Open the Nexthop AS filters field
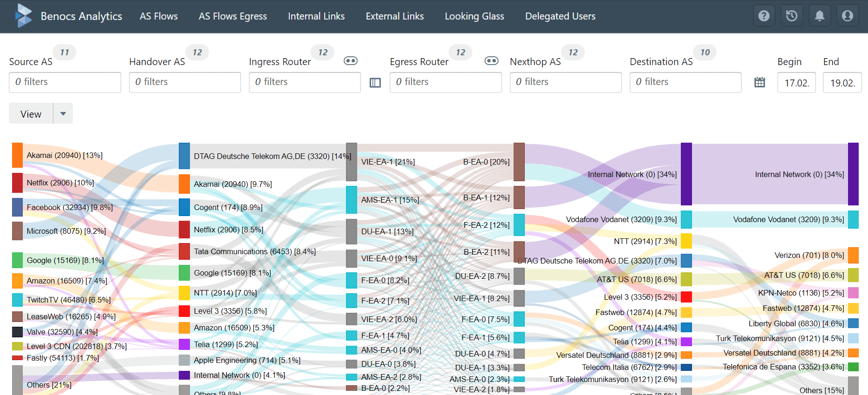The height and width of the screenshot is (395, 868). [565, 82]
